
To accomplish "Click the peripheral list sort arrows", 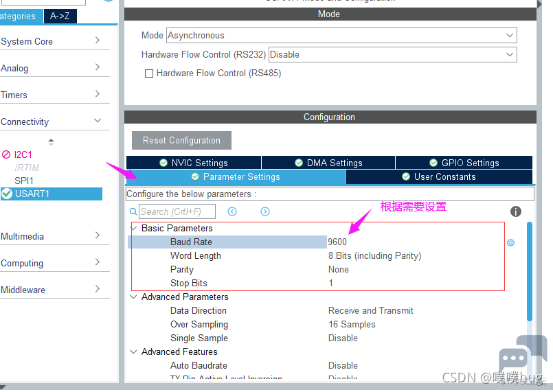I will tap(51, 142).
